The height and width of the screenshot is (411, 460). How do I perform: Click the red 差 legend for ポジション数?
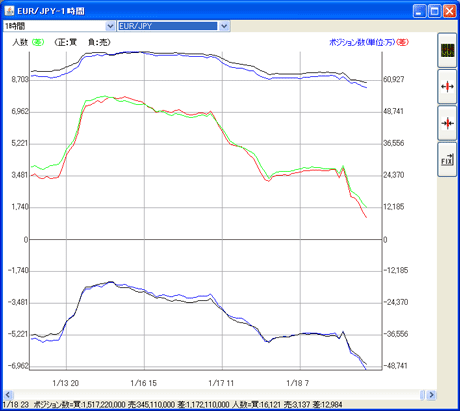click(x=402, y=42)
